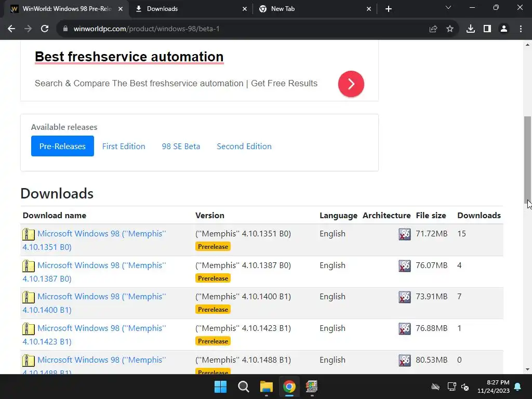This screenshot has width=532, height=399.
Task: Click x86 architecture icon for 80.53MB row
Action: 404,361
